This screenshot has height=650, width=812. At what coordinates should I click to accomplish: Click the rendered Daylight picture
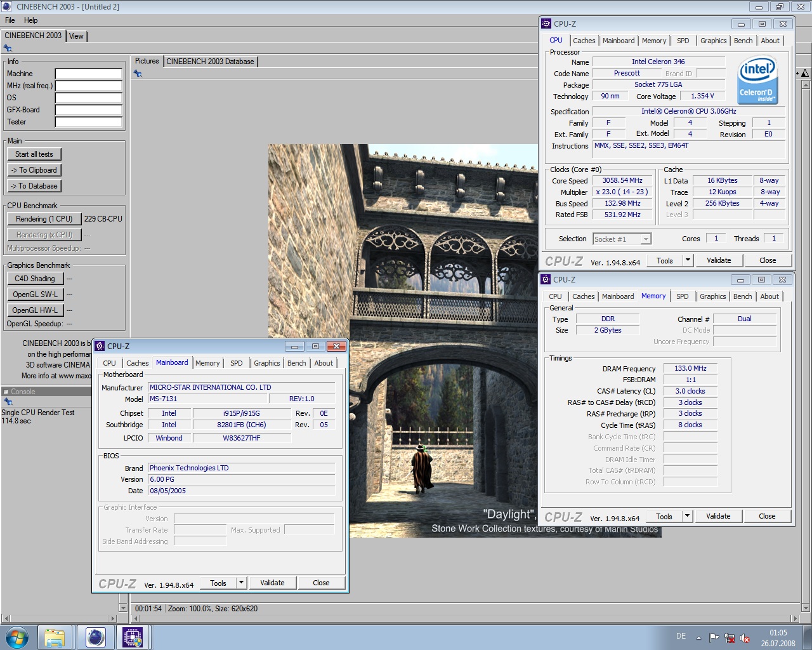[465, 341]
